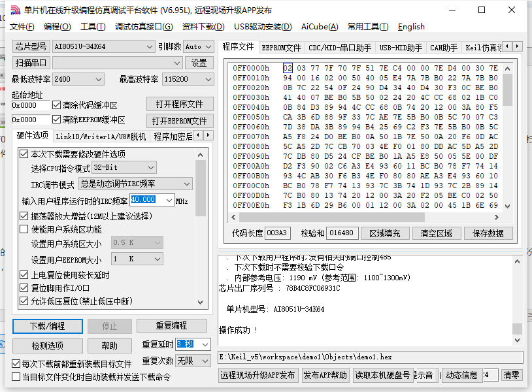This screenshot has width=532, height=392.
Task: Click the 帮助 button
Action: [x=110, y=346]
